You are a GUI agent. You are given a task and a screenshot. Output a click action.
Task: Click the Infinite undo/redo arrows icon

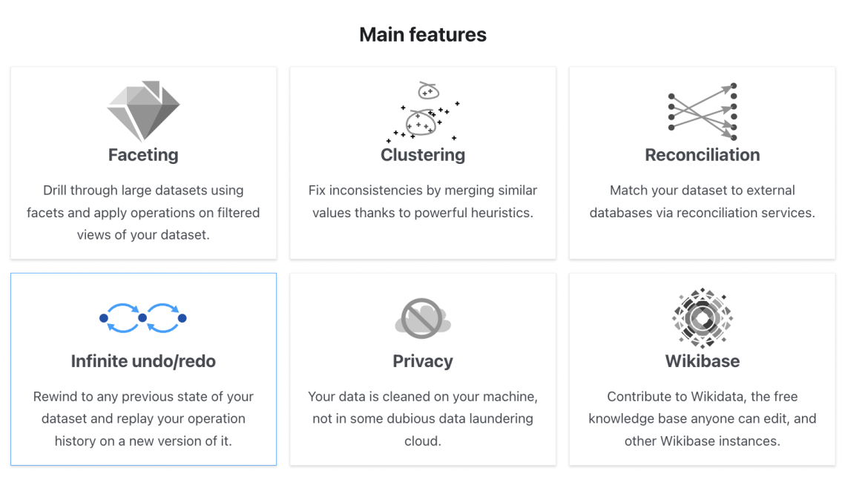point(143,316)
